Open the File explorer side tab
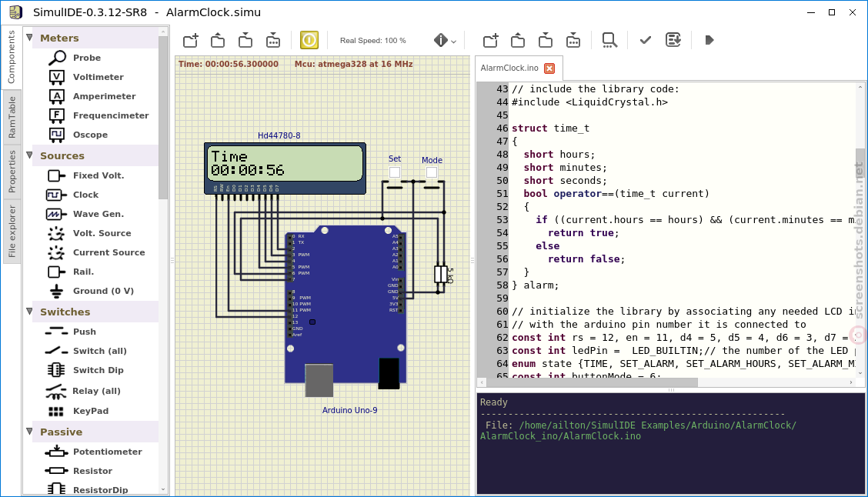The width and height of the screenshot is (868, 497). [12, 231]
